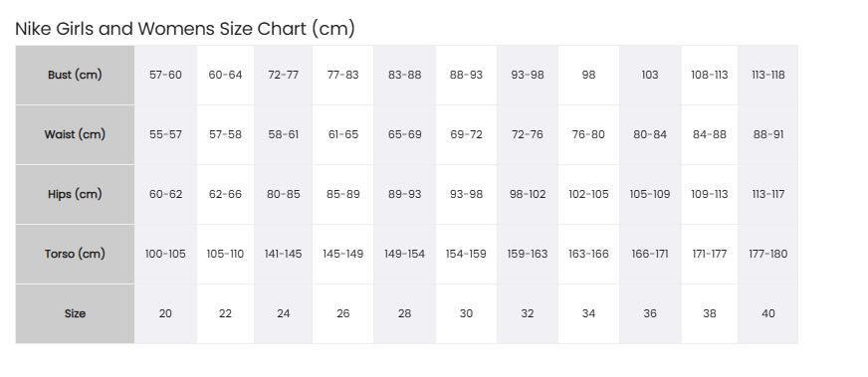Select waist value 76-80
Viewport: 868px width, 377px height.
[588, 134]
